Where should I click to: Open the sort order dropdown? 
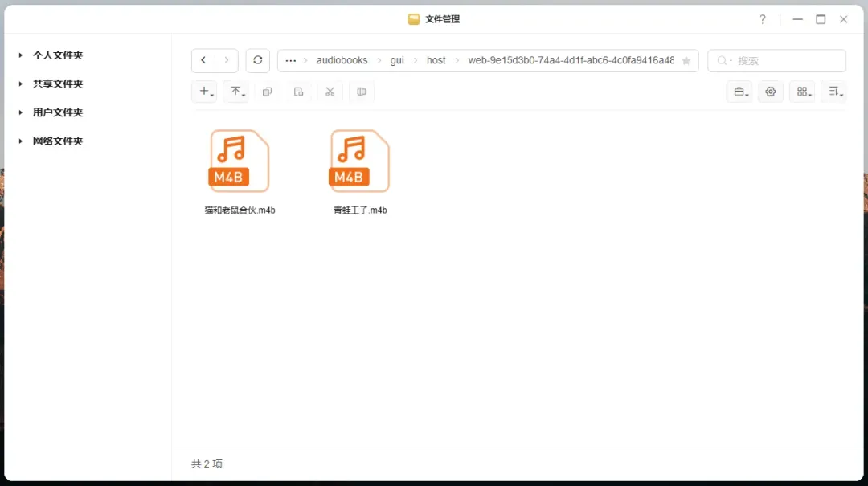coord(834,92)
